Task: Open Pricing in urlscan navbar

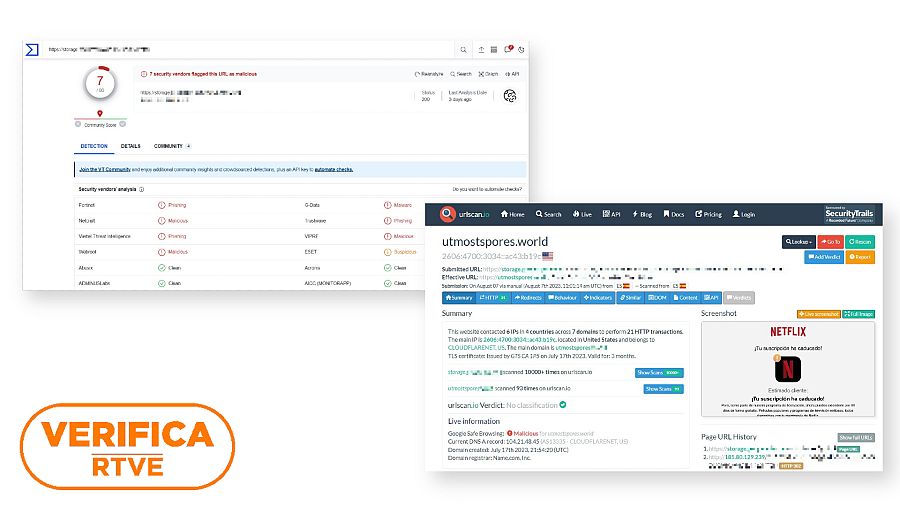Action: click(708, 214)
